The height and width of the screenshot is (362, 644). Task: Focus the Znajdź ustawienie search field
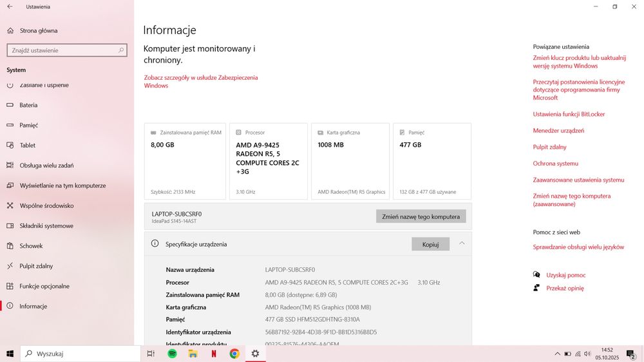pyautogui.click(x=67, y=50)
